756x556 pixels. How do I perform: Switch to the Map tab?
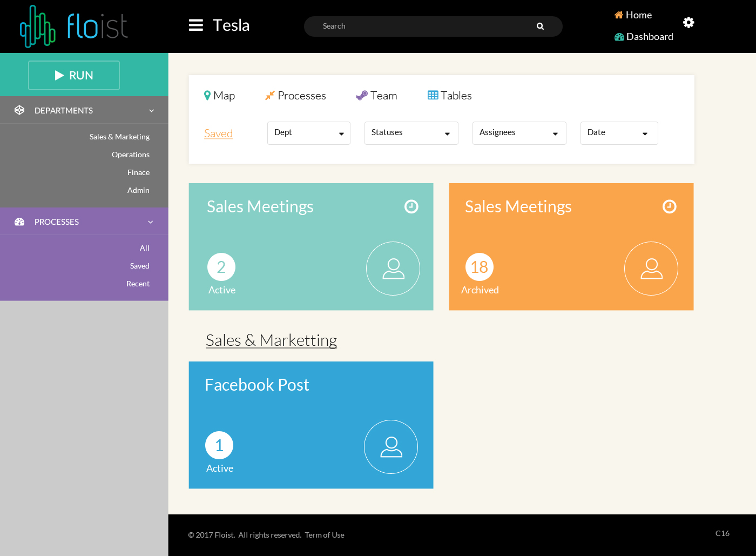(x=219, y=96)
